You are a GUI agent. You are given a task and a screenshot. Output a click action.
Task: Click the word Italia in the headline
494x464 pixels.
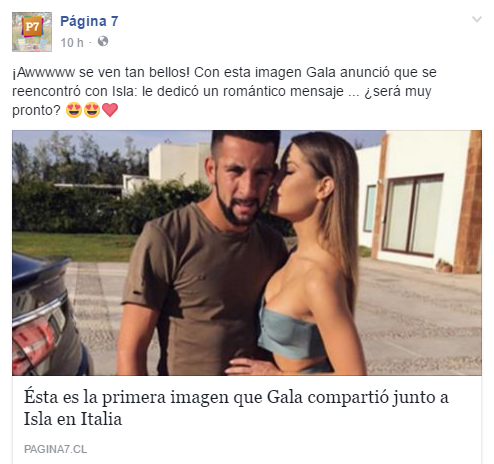point(101,419)
